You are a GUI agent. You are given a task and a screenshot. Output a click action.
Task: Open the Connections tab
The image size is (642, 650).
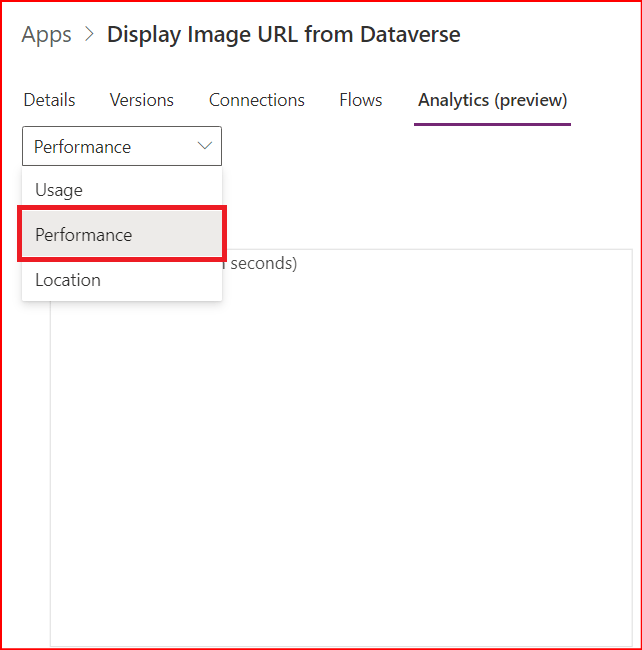256,100
